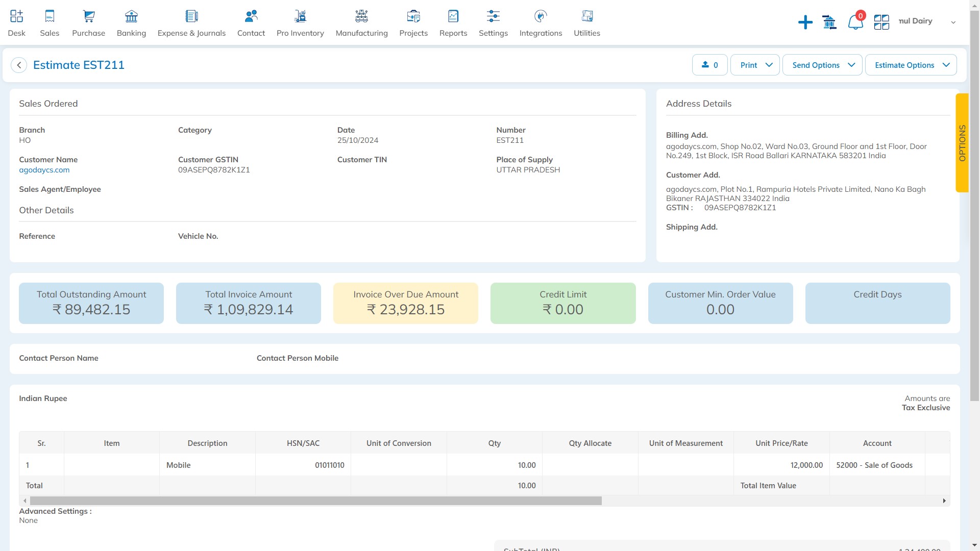This screenshot has width=980, height=551.
Task: Open the Sales module icon
Action: tap(50, 16)
